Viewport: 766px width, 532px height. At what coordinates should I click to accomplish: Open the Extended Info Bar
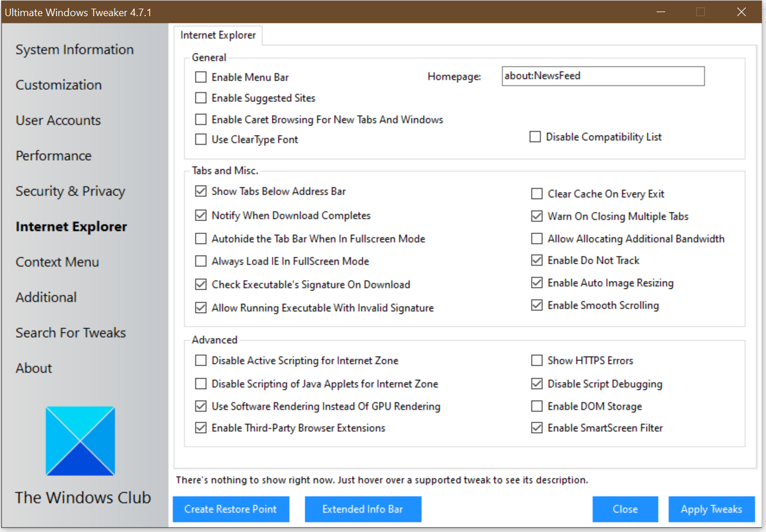pyautogui.click(x=363, y=509)
